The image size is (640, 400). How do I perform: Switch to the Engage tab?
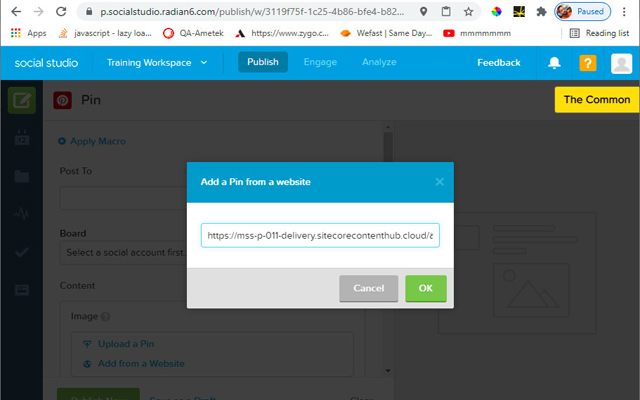pyautogui.click(x=320, y=62)
